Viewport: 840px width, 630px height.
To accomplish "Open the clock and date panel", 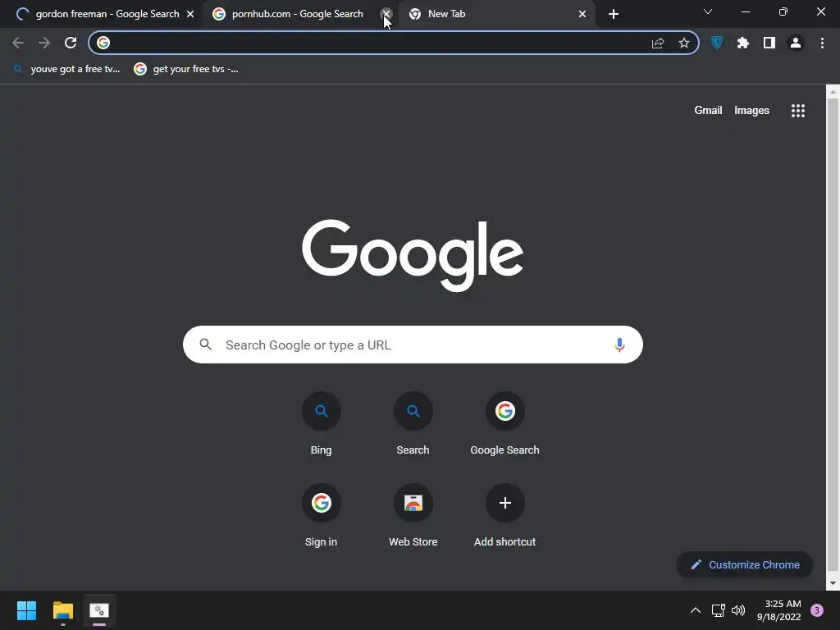I will pos(779,610).
